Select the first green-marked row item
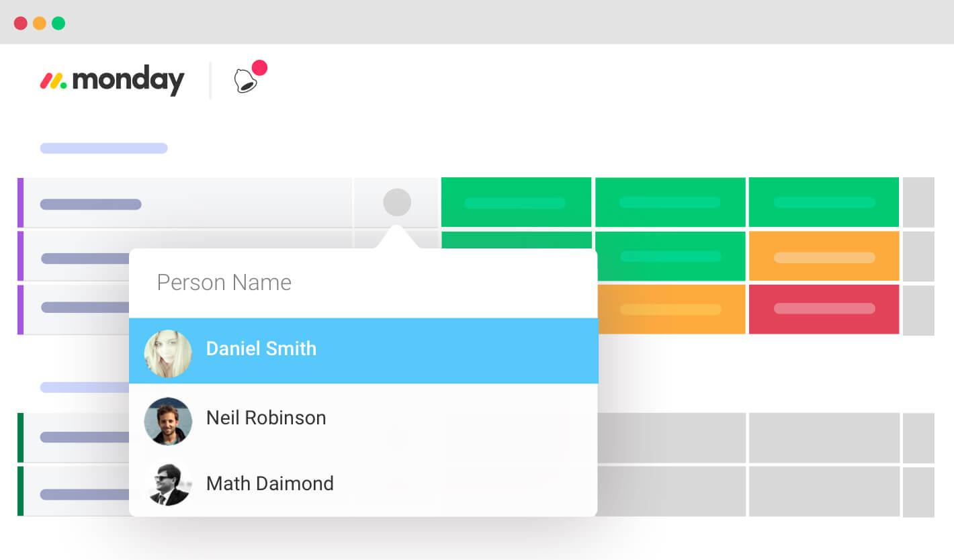The height and width of the screenshot is (560, 954). 74,437
